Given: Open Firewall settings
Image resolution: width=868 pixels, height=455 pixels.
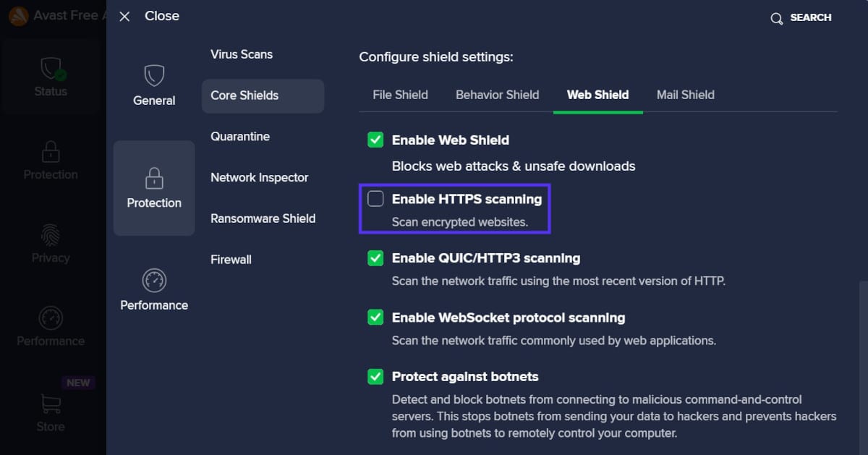Looking at the screenshot, I should click(231, 259).
